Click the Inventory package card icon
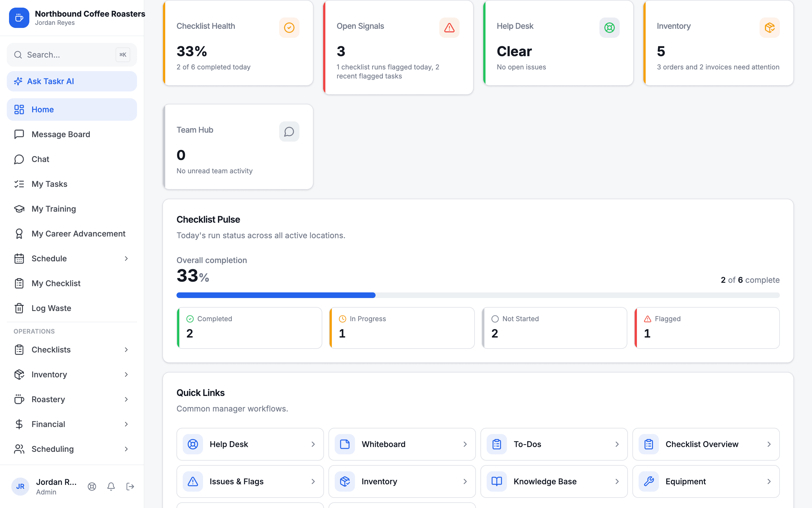This screenshot has height=508, width=812. click(769, 28)
